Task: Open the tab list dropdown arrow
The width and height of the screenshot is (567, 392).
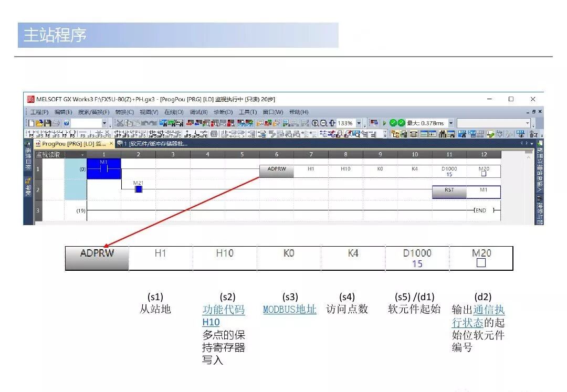Action: (x=532, y=144)
